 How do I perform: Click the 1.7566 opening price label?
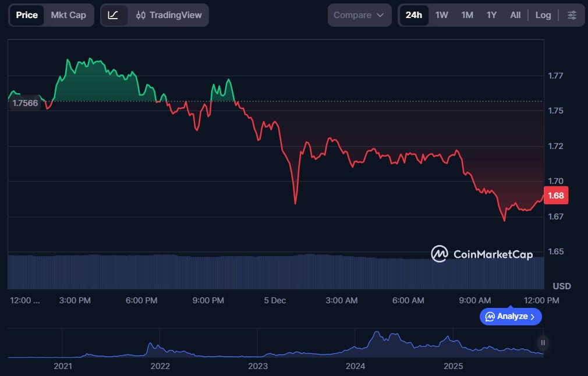pyautogui.click(x=25, y=103)
